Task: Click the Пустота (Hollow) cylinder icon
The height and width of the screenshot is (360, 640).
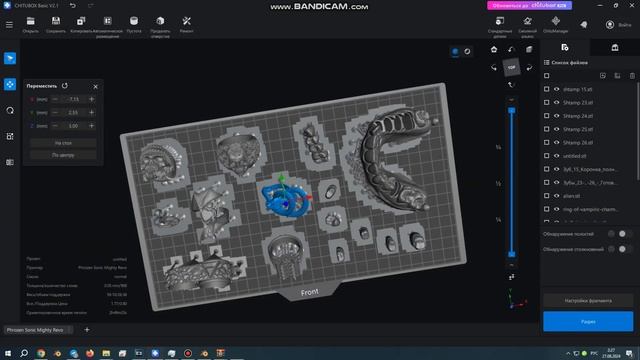Action: (134, 21)
